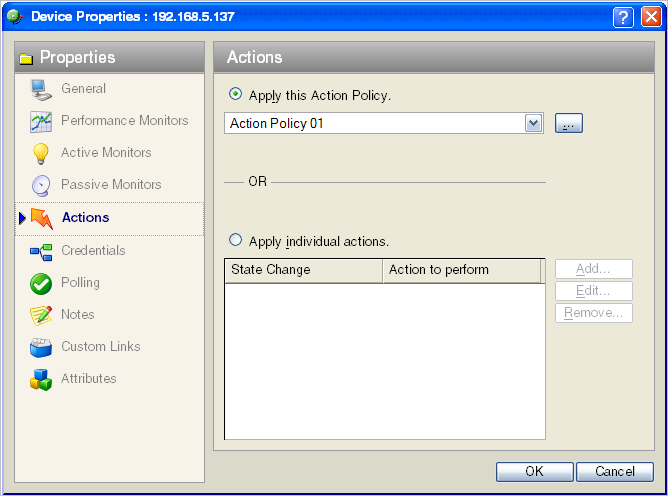Click the Custom Links blue icon
668x496 pixels.
click(x=41, y=347)
